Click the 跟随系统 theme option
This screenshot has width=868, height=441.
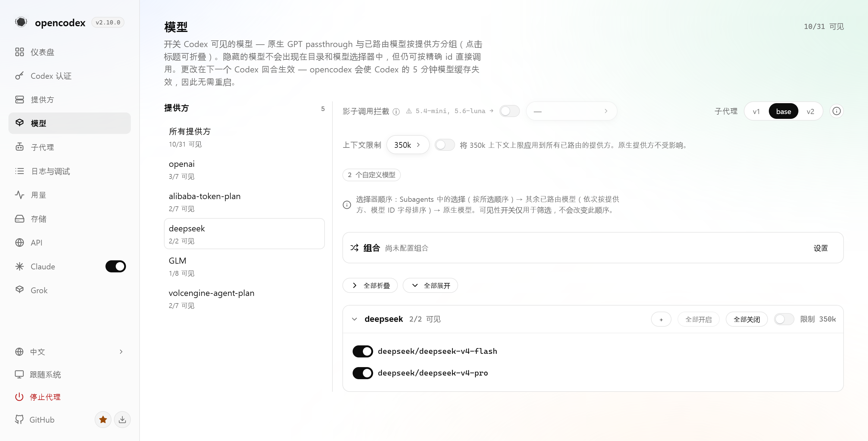tap(69, 374)
